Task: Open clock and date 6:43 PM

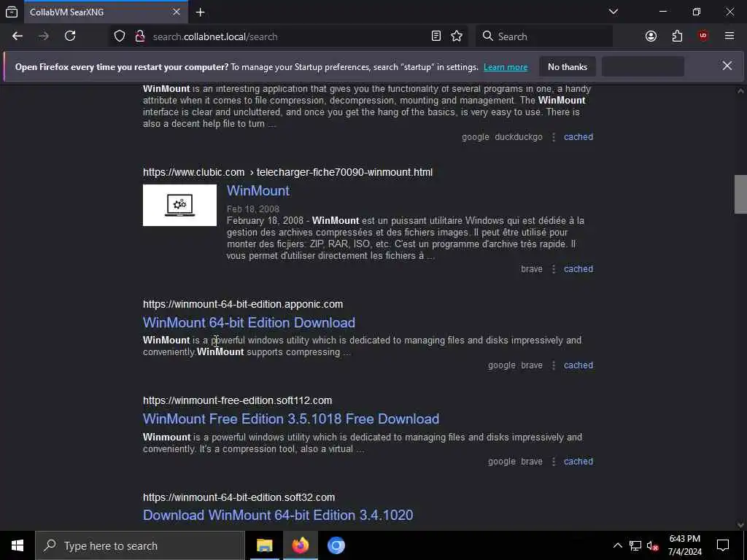Action: [x=684, y=545]
